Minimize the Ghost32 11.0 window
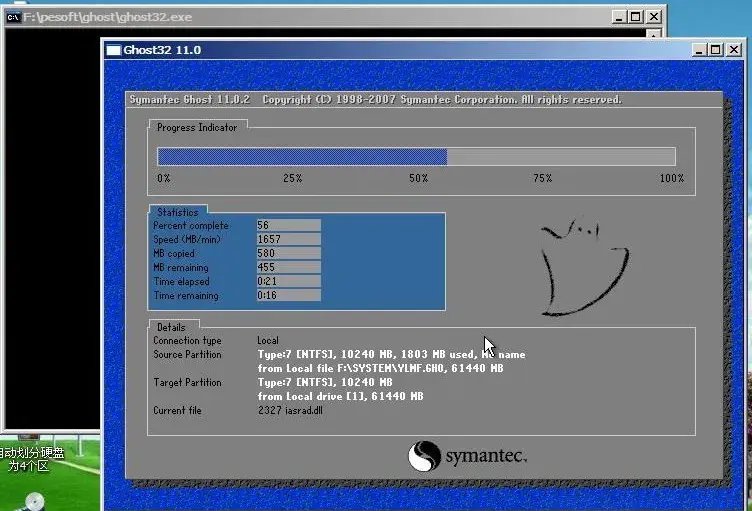This screenshot has height=511, width=752. pos(699,50)
